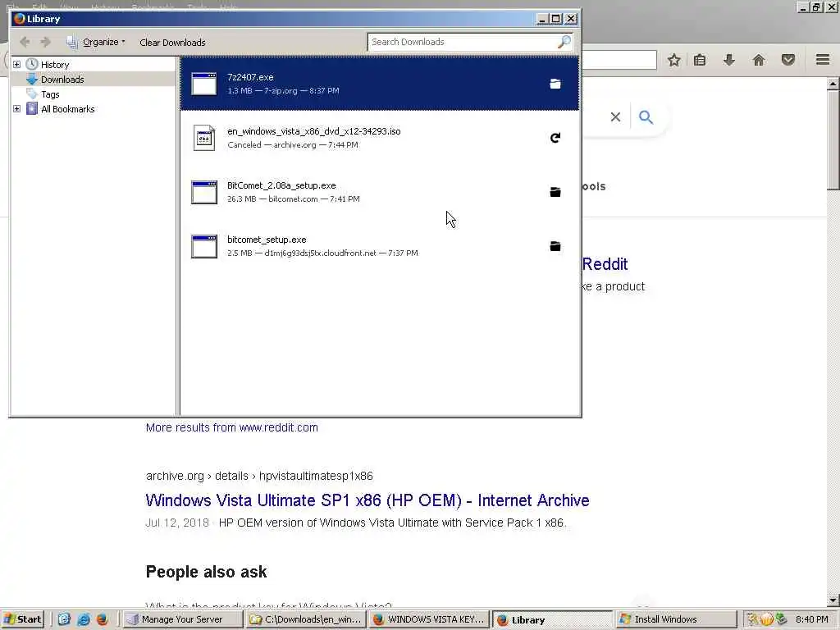The height and width of the screenshot is (630, 840).
Task: Click the Library taskbar item
Action: tap(553, 620)
